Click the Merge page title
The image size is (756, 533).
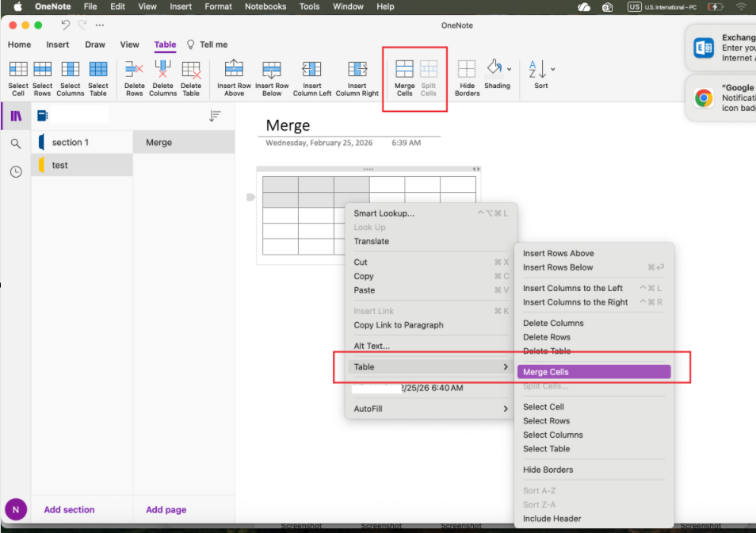(288, 125)
